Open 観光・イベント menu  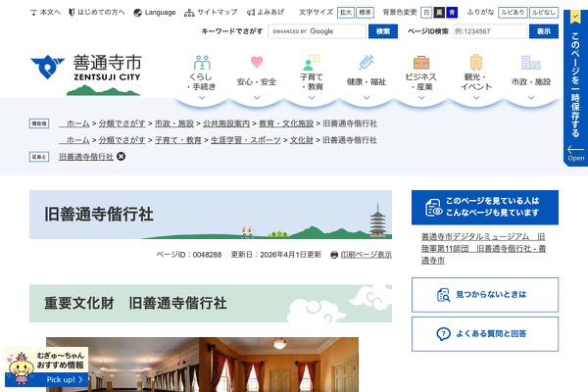pos(476,73)
